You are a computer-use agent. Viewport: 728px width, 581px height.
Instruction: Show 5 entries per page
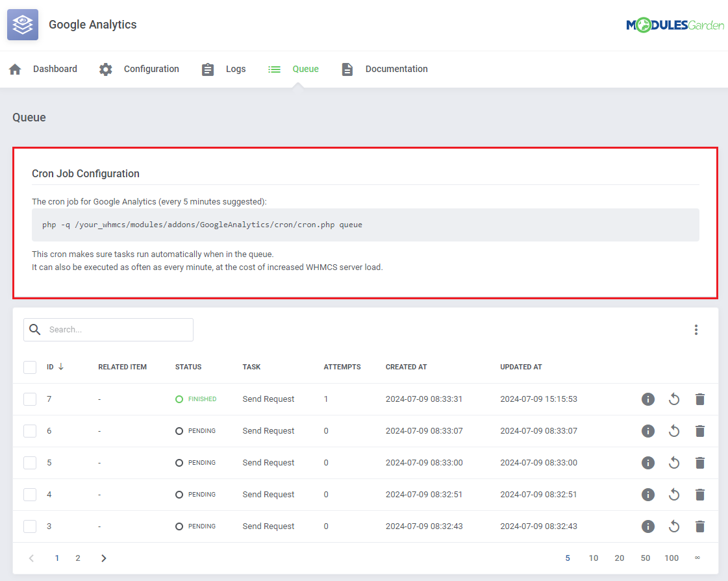[568, 558]
